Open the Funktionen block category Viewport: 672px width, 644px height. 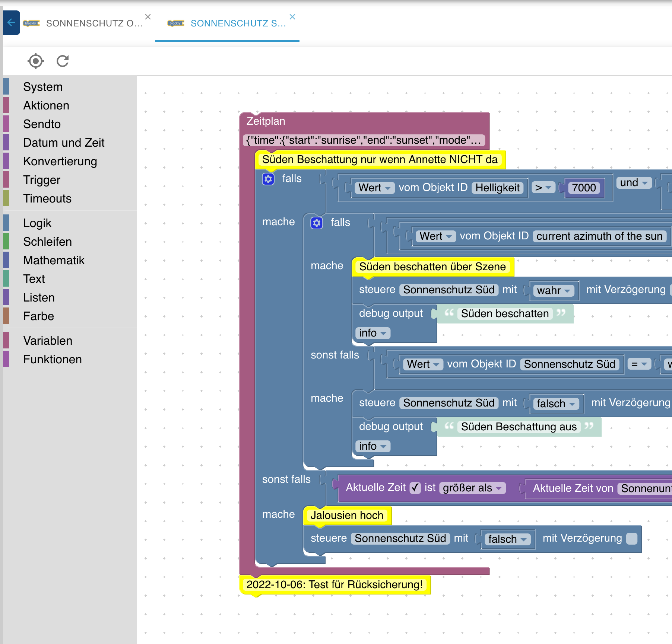coord(70,359)
